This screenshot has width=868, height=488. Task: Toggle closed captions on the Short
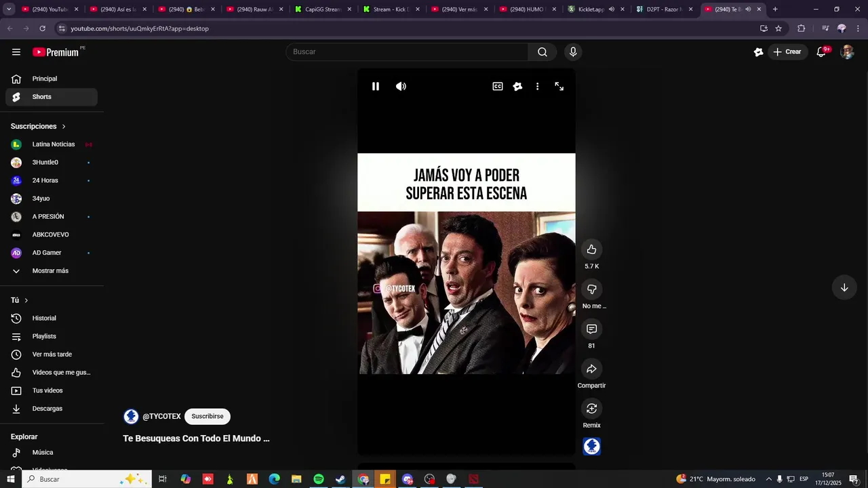(x=498, y=86)
